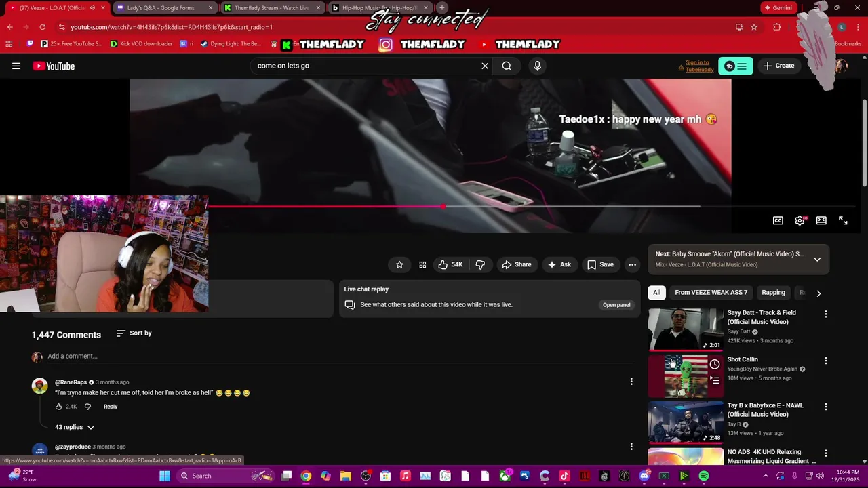Select the All filter chip
The image size is (868, 488).
pos(656,293)
